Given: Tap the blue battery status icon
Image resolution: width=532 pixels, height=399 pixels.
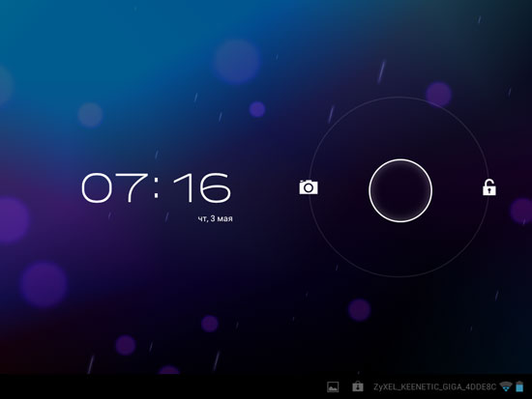Looking at the screenshot, I should [519, 386].
